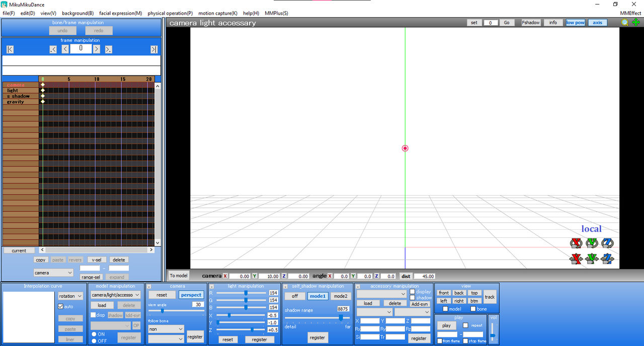Screen dimensions: 644x346
Task: Select the OFF radio button
Action: click(x=94, y=341)
